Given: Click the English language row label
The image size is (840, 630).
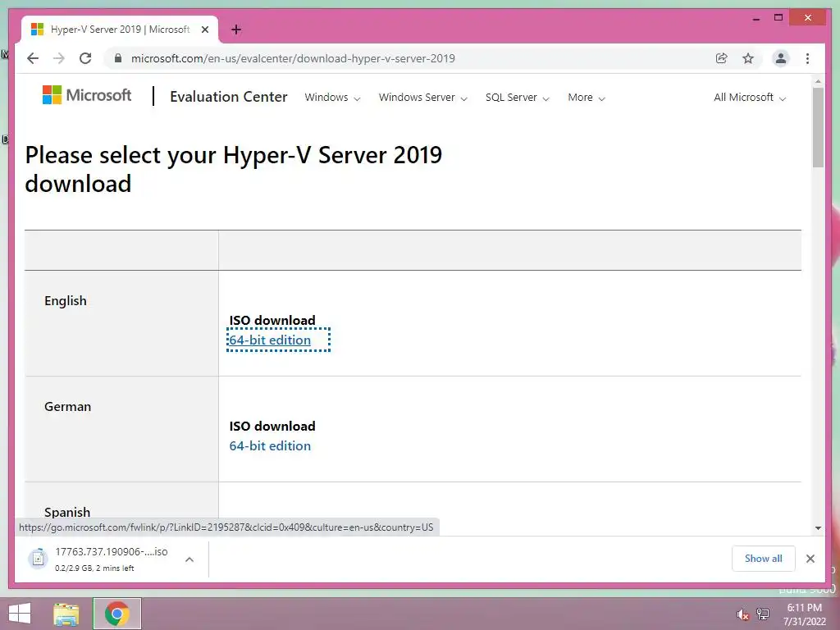Looking at the screenshot, I should tap(66, 301).
